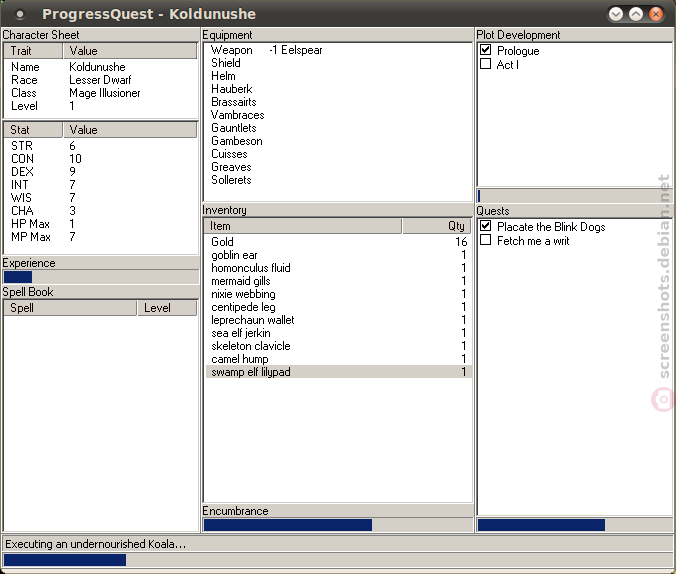Toggle the Fetch me a writ checkbox
Screen dimensions: 676x574
point(485,240)
